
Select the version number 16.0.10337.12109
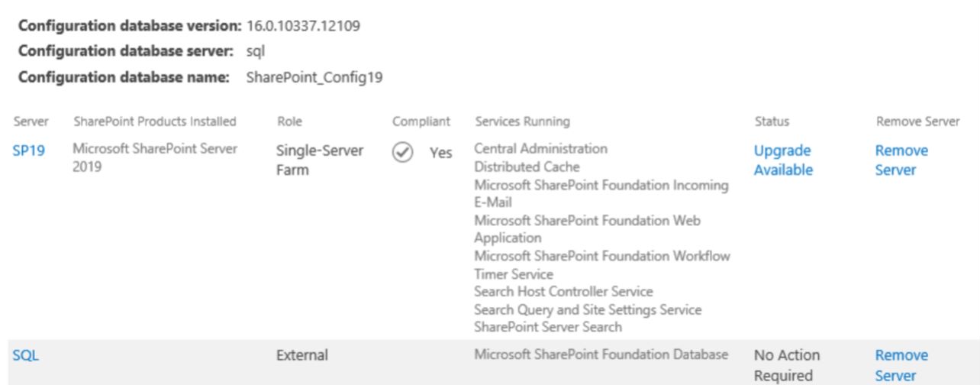[x=304, y=27]
